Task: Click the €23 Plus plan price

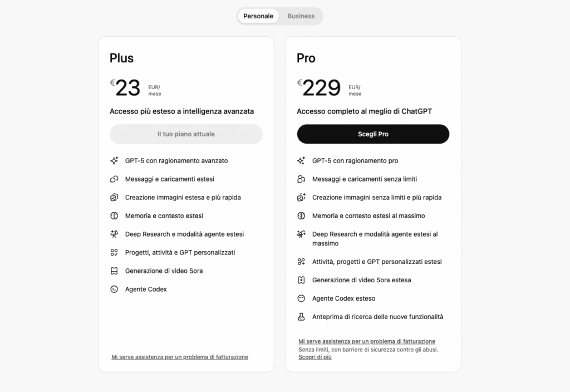Action: (x=127, y=88)
